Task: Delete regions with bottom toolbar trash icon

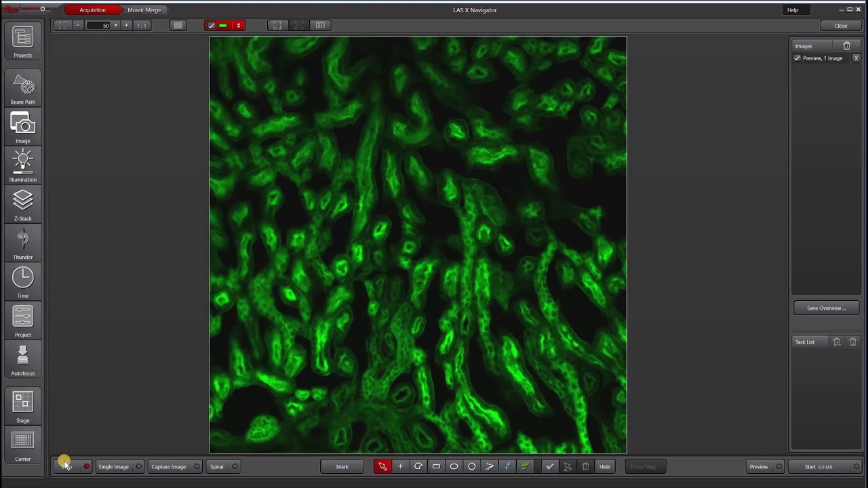Action: pos(585,466)
